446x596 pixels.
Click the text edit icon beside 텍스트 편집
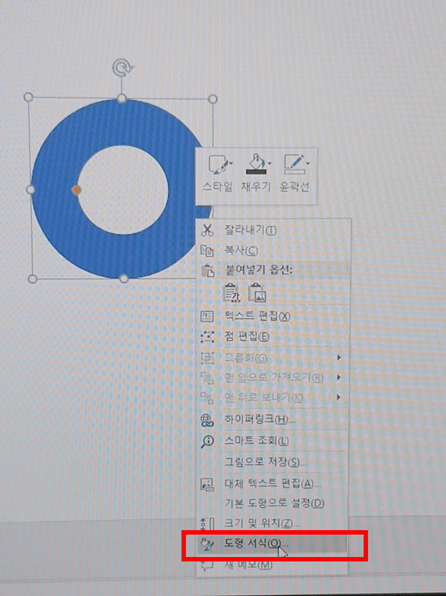coord(207,316)
